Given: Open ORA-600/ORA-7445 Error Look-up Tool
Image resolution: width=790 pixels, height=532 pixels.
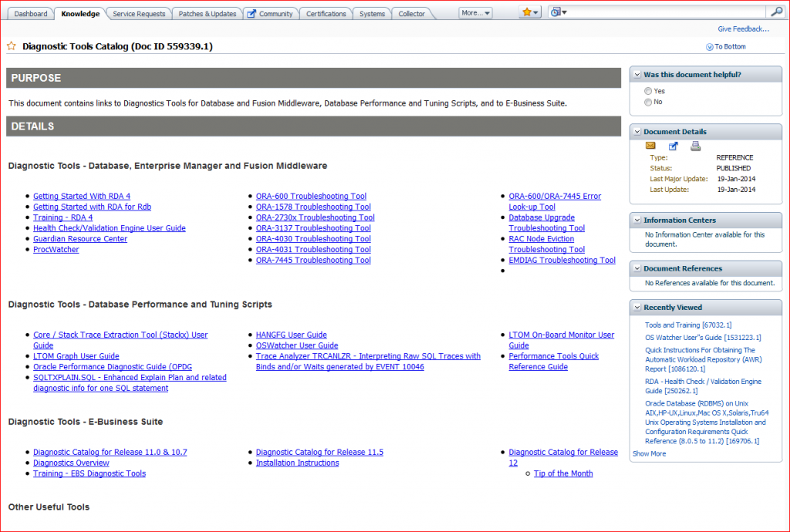Looking at the screenshot, I should click(555, 201).
